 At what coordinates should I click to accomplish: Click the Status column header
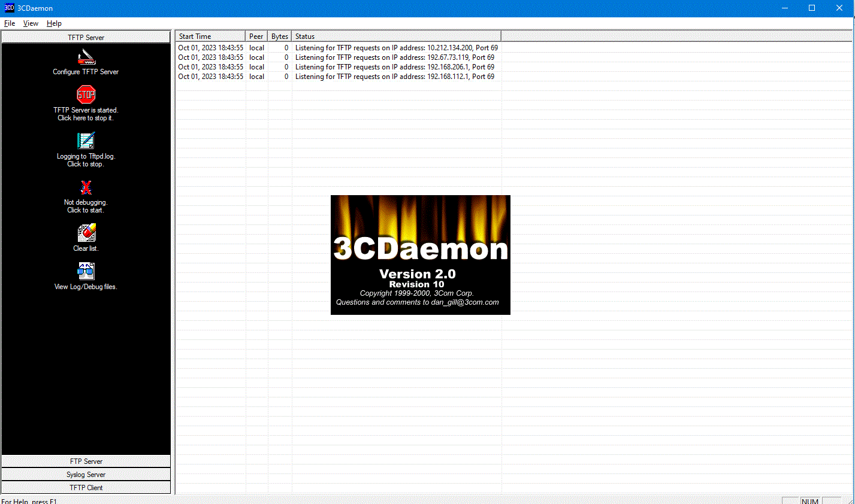click(395, 37)
